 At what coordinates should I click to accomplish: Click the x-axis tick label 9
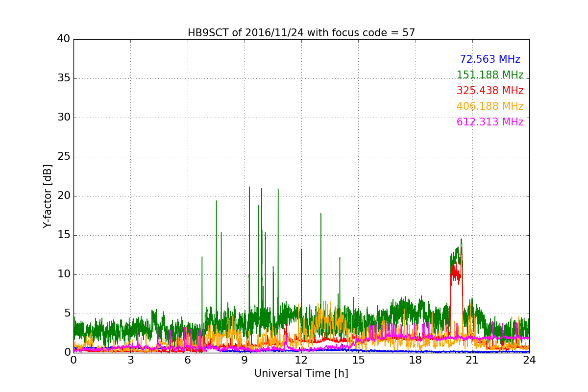tap(245, 360)
